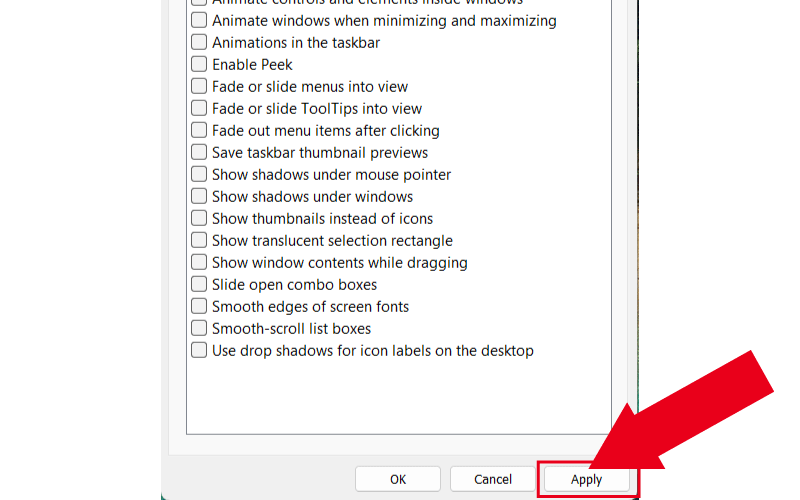This screenshot has height=500, width=800.
Task: Check Show shadows under windows option
Action: [x=199, y=196]
